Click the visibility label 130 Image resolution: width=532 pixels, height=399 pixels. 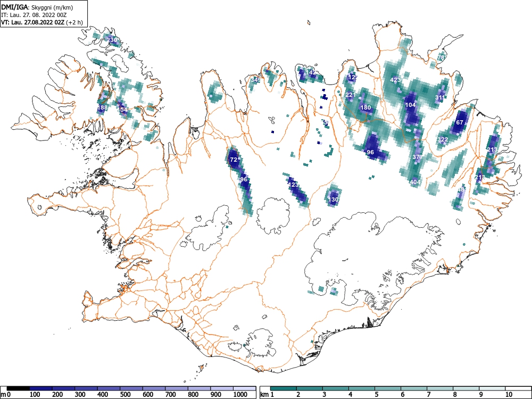pyautogui.click(x=333, y=199)
